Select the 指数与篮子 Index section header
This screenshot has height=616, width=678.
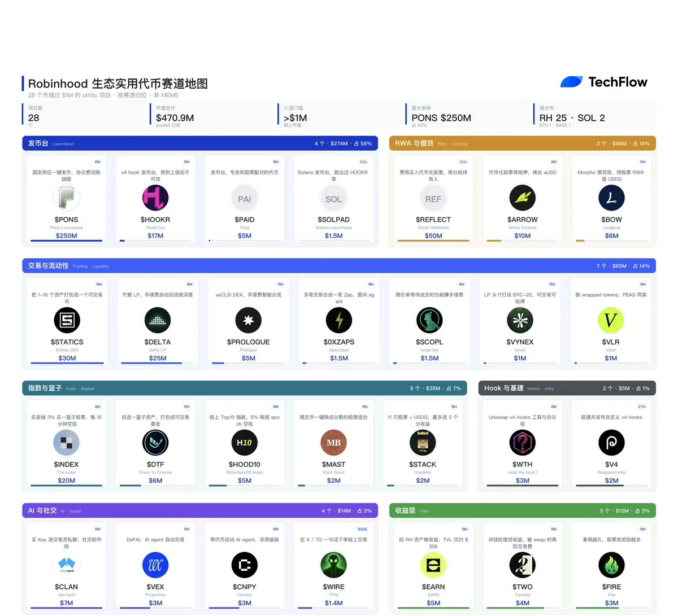tap(245, 388)
